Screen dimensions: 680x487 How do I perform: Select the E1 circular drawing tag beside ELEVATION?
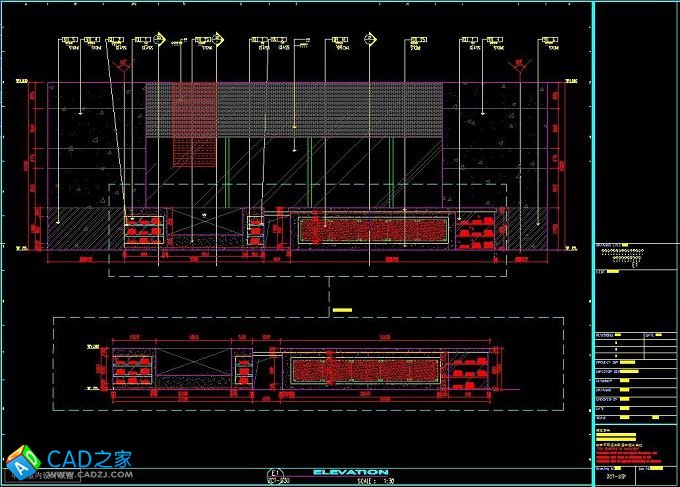click(x=274, y=474)
